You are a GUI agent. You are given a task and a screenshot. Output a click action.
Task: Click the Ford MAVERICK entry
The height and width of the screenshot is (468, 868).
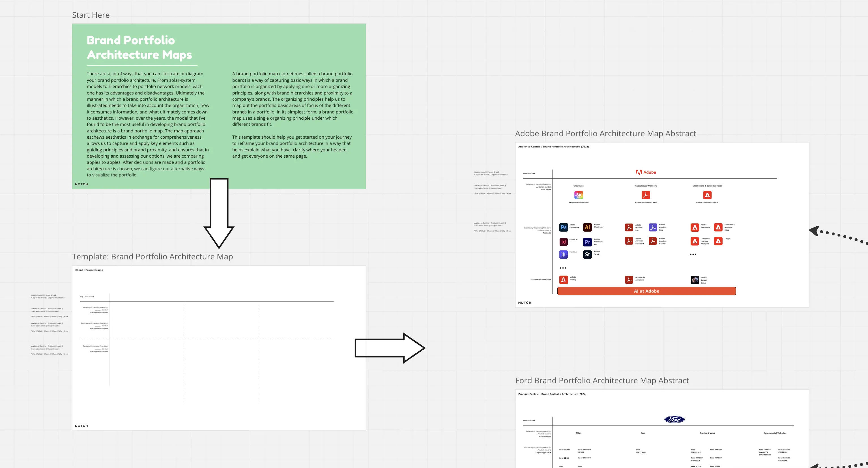coord(696,451)
